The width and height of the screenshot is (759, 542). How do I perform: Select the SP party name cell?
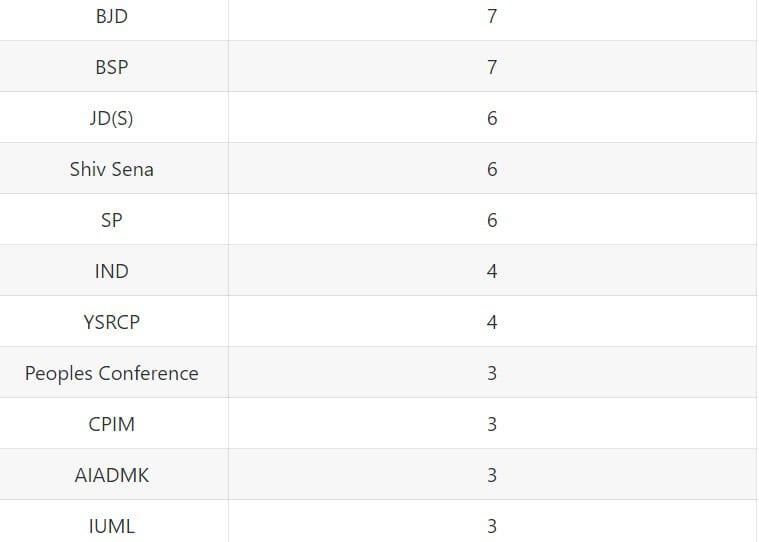click(112, 220)
